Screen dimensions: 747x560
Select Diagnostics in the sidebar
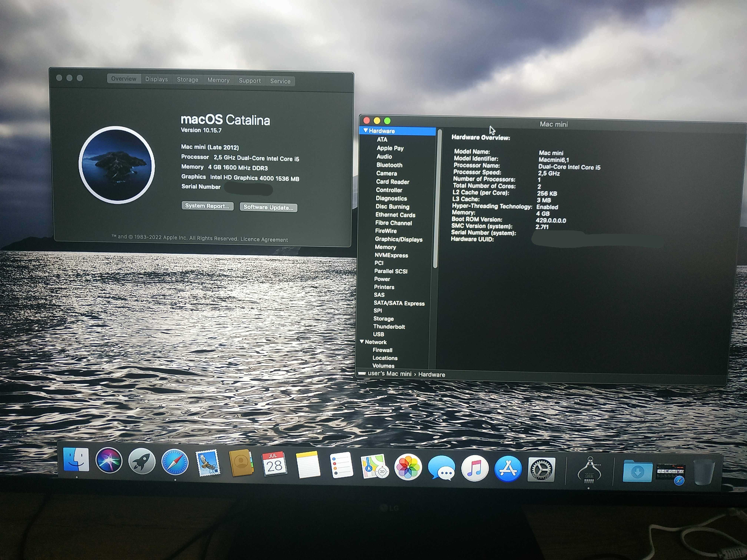(x=391, y=199)
